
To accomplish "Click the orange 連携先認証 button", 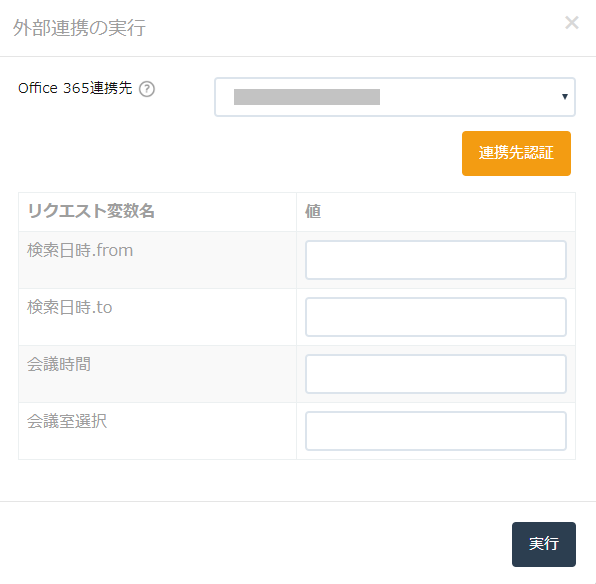I will 516,153.
